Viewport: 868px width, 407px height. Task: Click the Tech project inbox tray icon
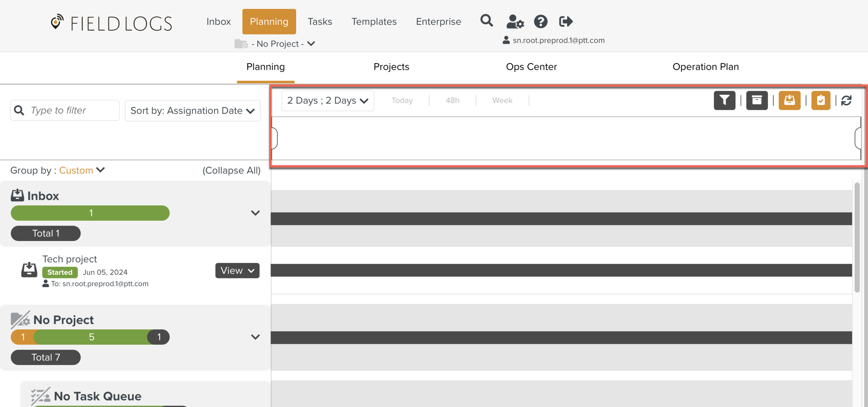pos(29,270)
